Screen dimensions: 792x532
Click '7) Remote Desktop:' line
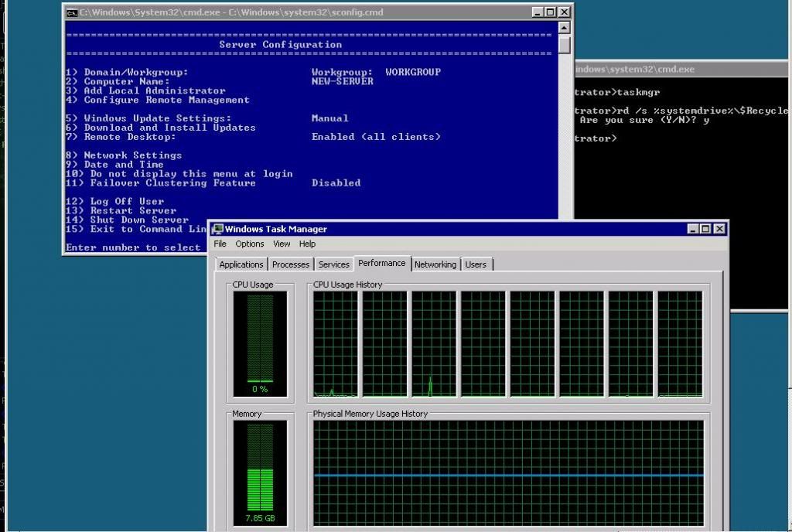point(121,137)
